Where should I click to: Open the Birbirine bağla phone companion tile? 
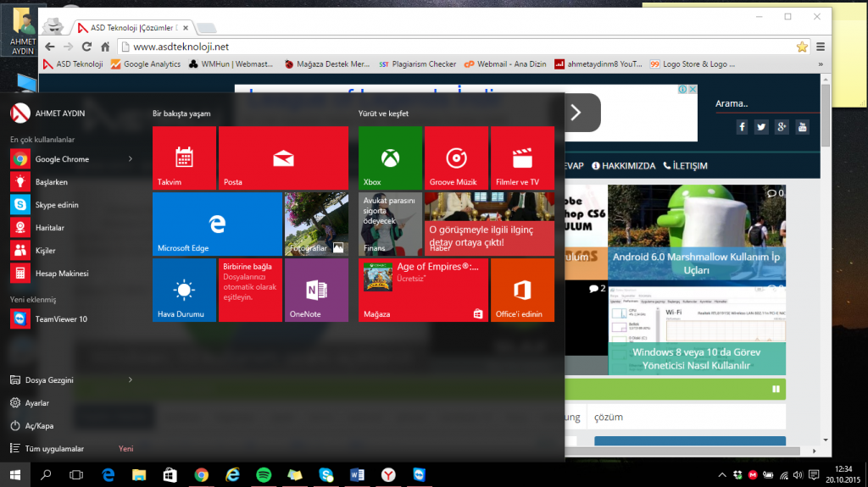coord(250,290)
